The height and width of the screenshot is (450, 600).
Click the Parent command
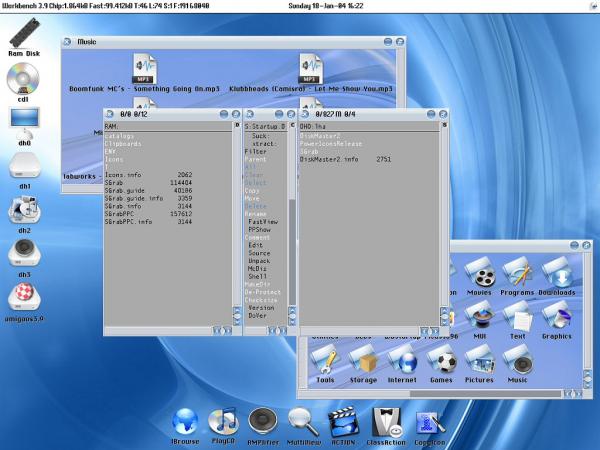pos(255,159)
